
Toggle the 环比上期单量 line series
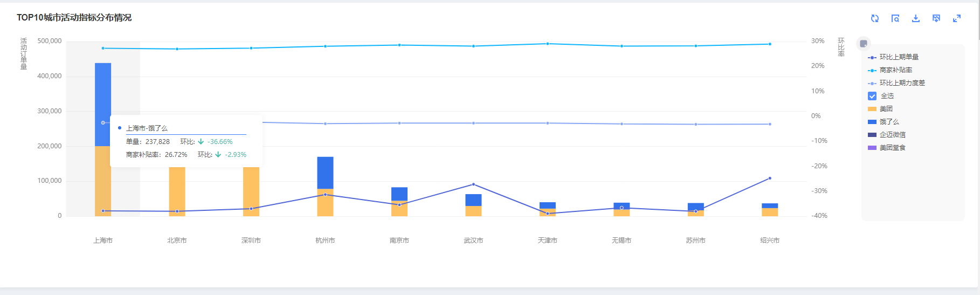click(893, 57)
